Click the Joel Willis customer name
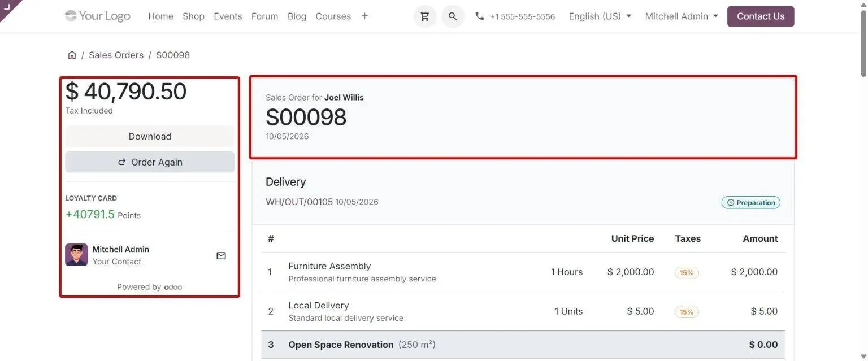This screenshot has width=868, height=361. 344,97
